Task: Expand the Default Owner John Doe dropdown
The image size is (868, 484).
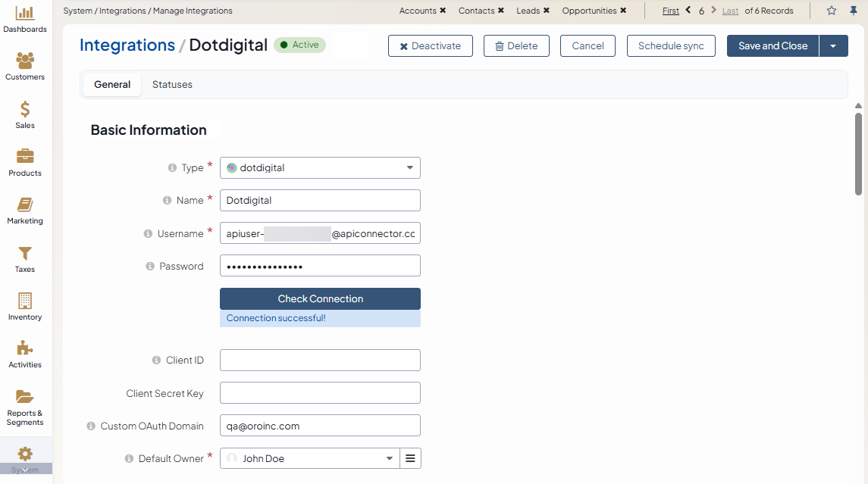Action: click(x=310, y=458)
